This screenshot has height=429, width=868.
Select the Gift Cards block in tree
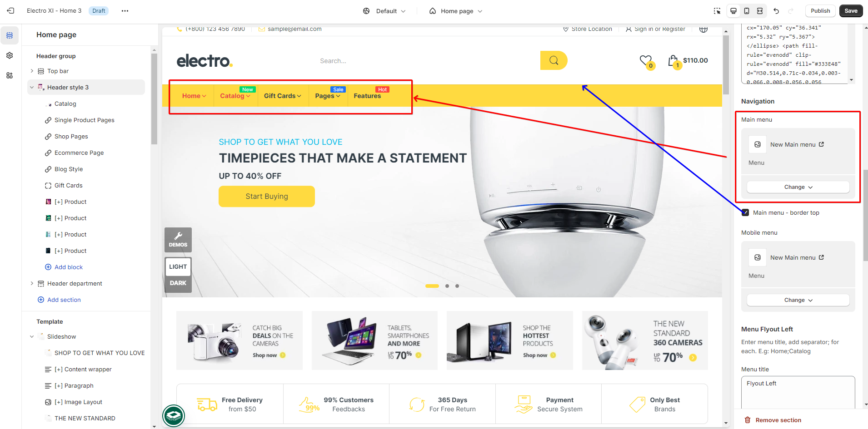pyautogui.click(x=69, y=185)
